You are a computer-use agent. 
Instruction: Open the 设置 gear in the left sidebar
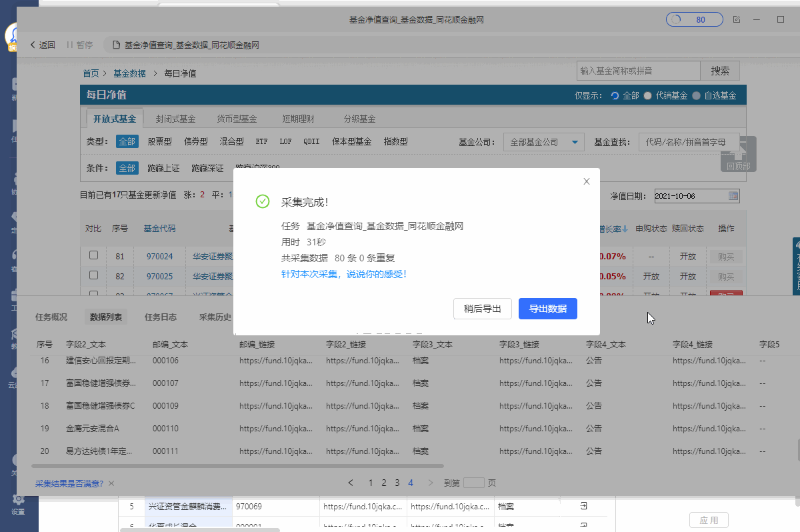(18, 504)
